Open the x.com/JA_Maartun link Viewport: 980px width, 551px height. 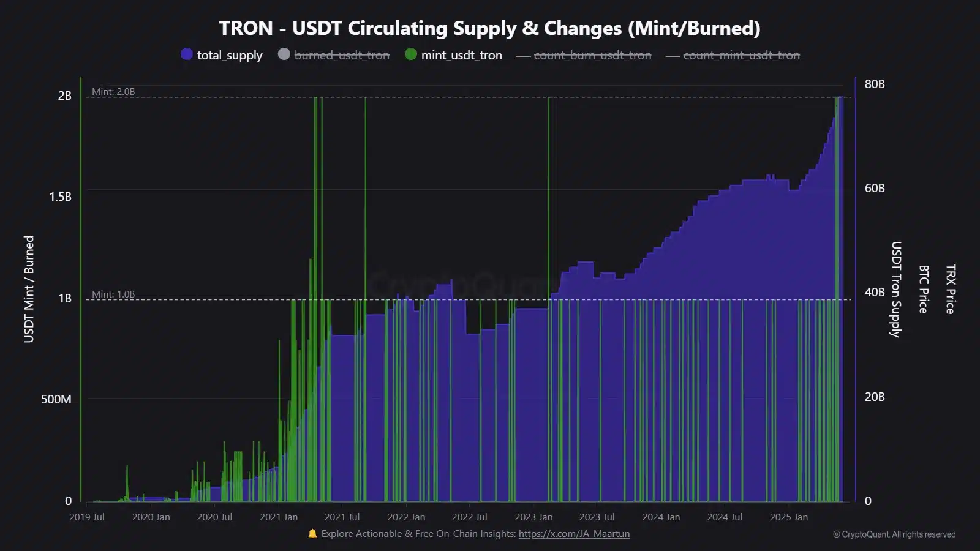click(x=574, y=534)
